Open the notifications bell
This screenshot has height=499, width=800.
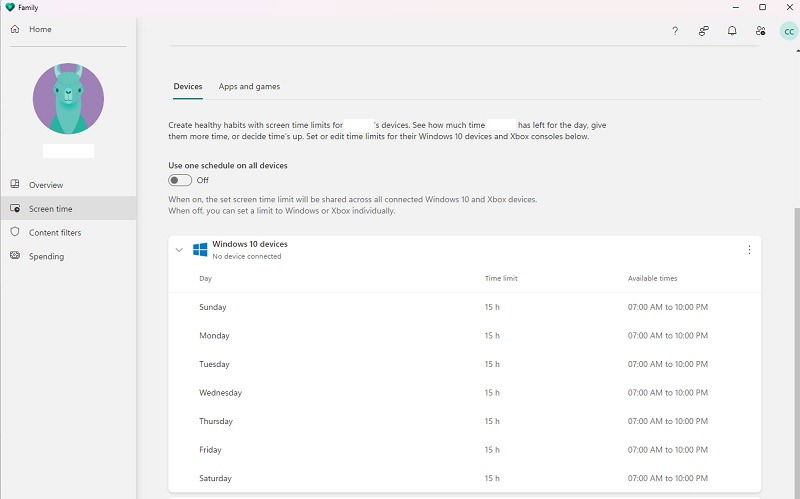pos(732,31)
